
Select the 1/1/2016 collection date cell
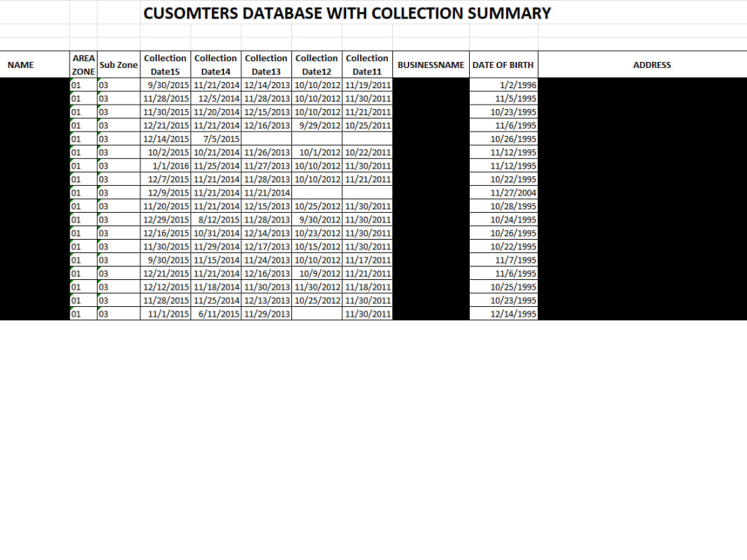(165, 166)
